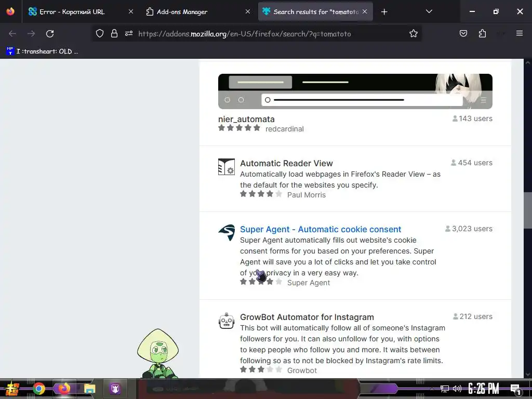Click the 454 users count
The image size is (532, 399).
(472, 163)
